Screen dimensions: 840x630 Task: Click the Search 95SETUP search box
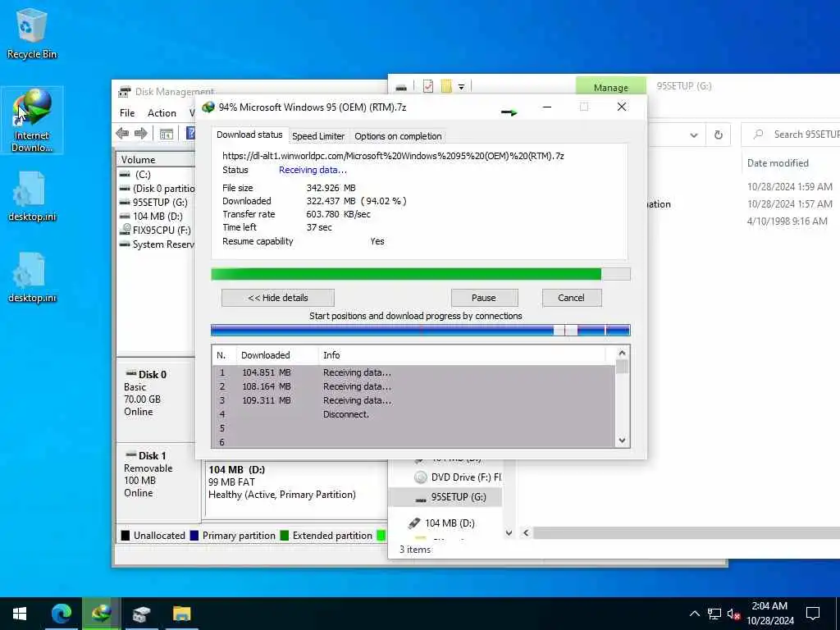tap(791, 135)
